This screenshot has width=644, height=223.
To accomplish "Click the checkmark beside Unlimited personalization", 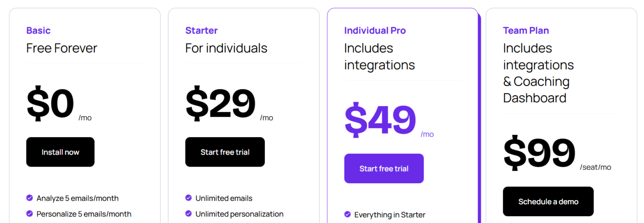I will pos(188,214).
